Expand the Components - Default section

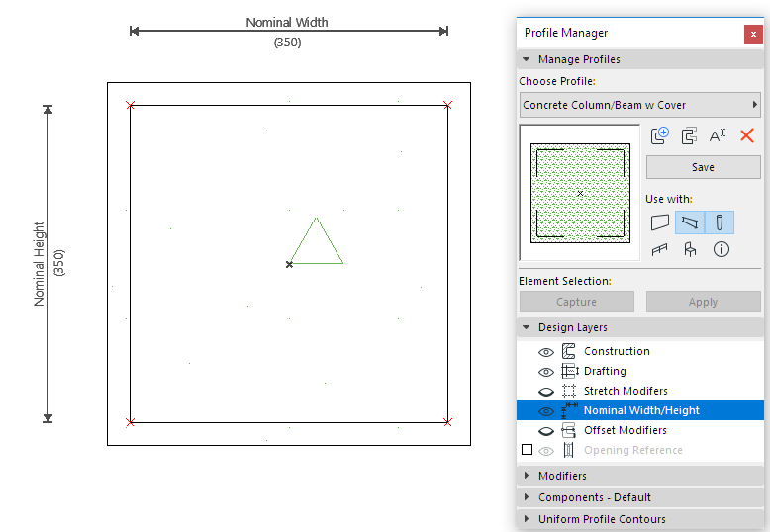527,497
